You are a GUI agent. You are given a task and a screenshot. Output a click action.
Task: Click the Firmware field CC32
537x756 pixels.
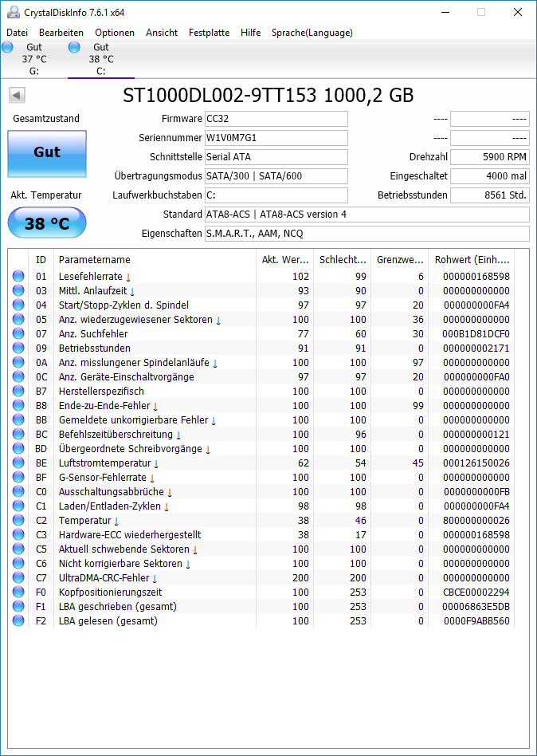pos(276,119)
